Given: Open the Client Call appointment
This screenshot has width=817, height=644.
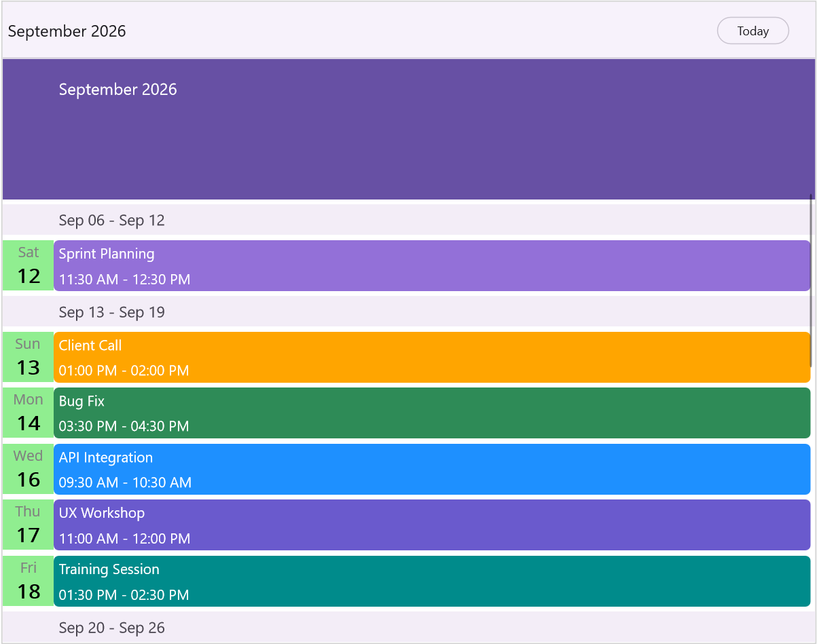Looking at the screenshot, I should (432, 357).
